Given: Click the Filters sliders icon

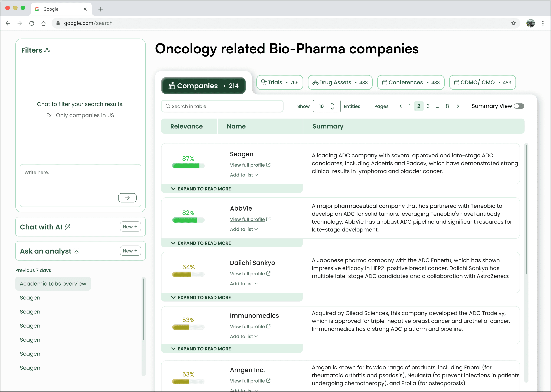Looking at the screenshot, I should 47,50.
